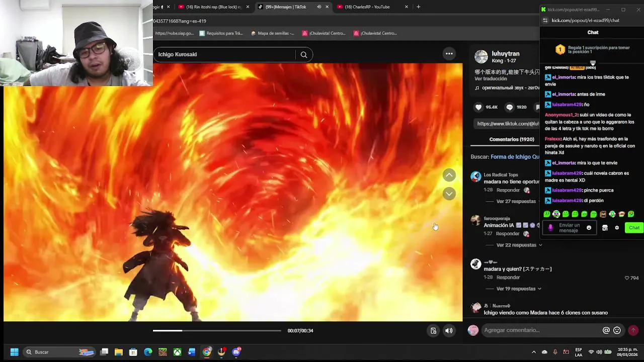This screenshot has width=644, height=362.
Task: Click the red post comment arrow button
Action: pyautogui.click(x=633, y=330)
